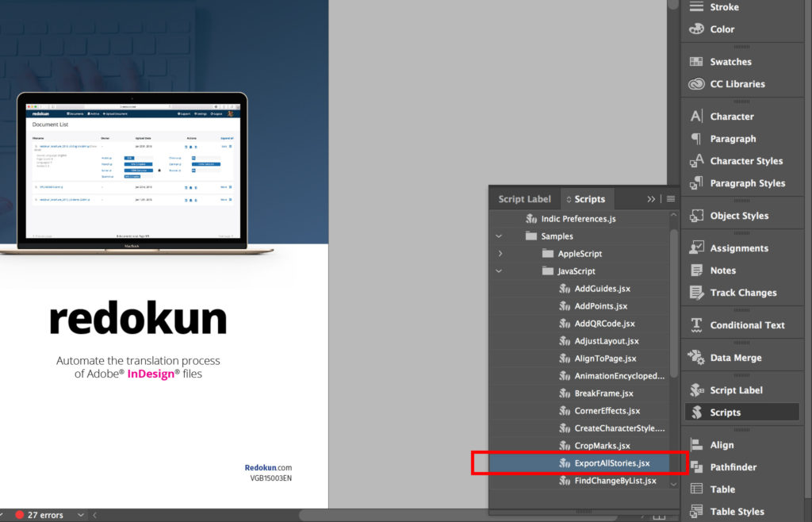Image resolution: width=812 pixels, height=522 pixels.
Task: Click the Samples folder row
Action: [580, 236]
